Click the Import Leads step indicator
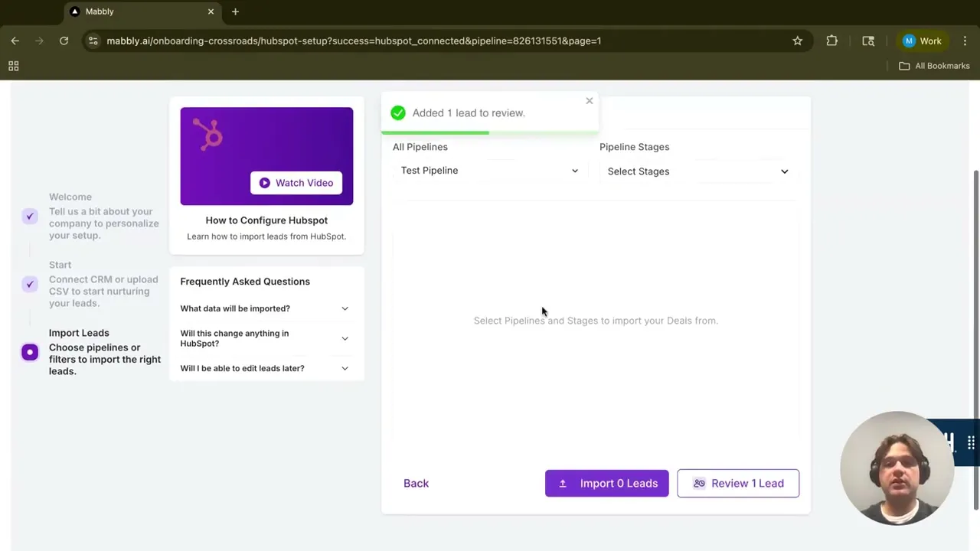Image resolution: width=980 pixels, height=551 pixels. click(30, 352)
